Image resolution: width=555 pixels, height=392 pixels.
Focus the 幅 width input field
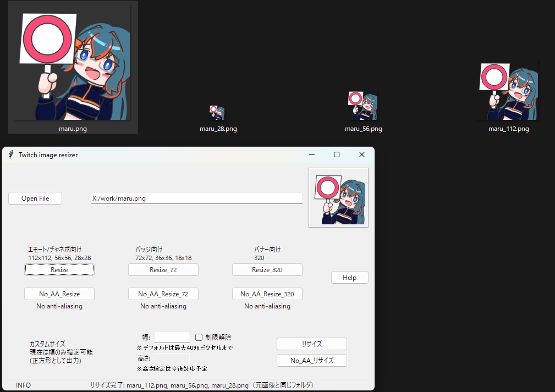point(172,337)
